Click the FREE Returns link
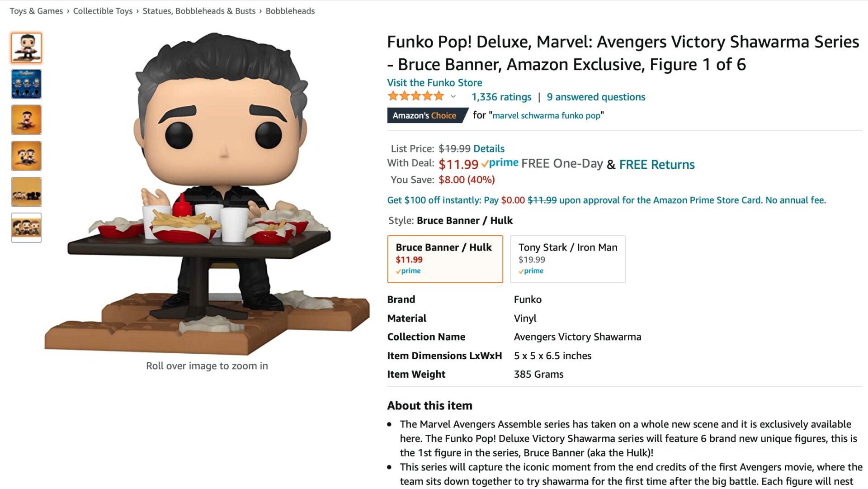Image resolution: width=868 pixels, height=489 pixels. tap(656, 164)
